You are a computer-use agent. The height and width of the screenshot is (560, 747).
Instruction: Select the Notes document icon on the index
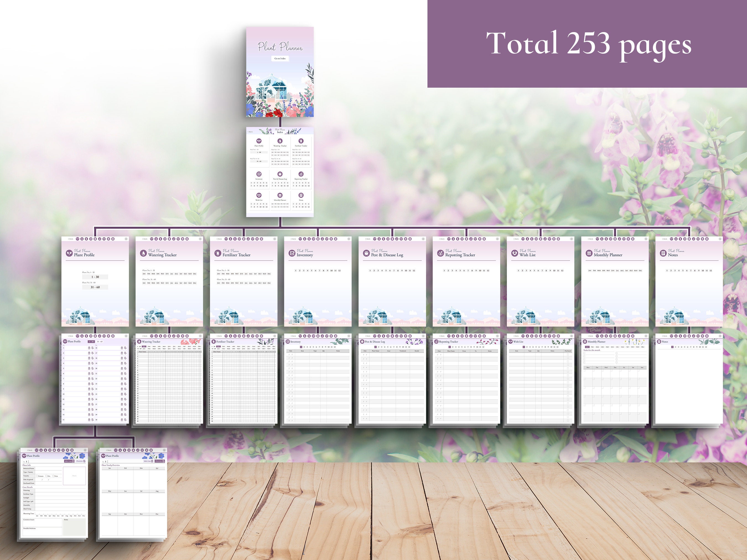pos(301,195)
